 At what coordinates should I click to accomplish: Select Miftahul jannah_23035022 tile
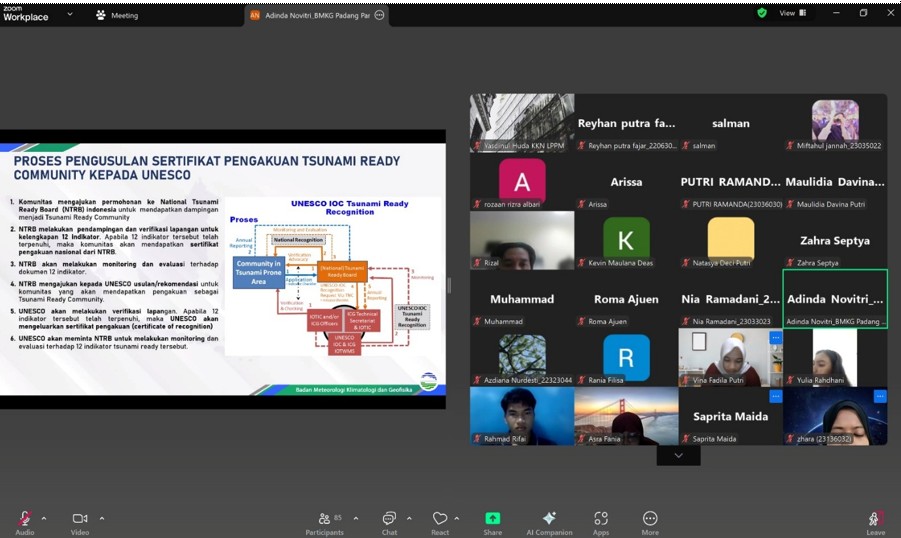click(835, 123)
